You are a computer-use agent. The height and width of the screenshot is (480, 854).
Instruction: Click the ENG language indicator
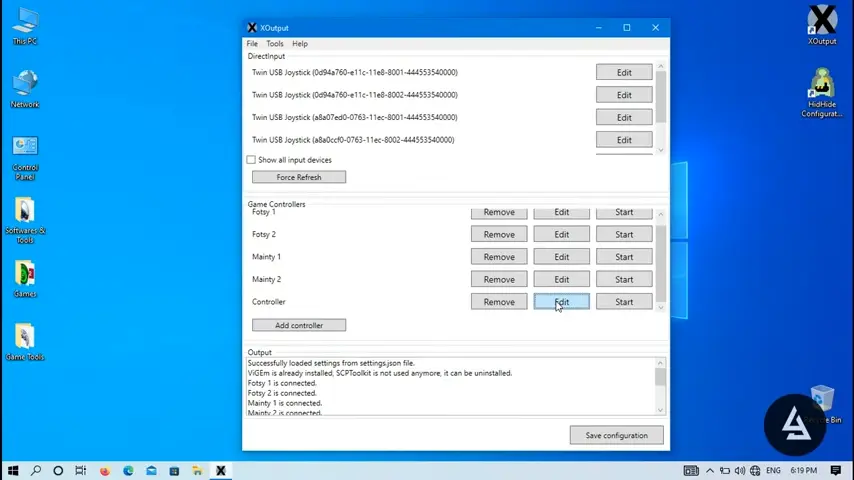click(773, 471)
